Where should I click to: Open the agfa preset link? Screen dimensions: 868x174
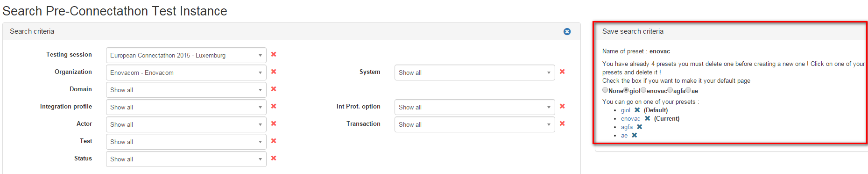coord(627,127)
